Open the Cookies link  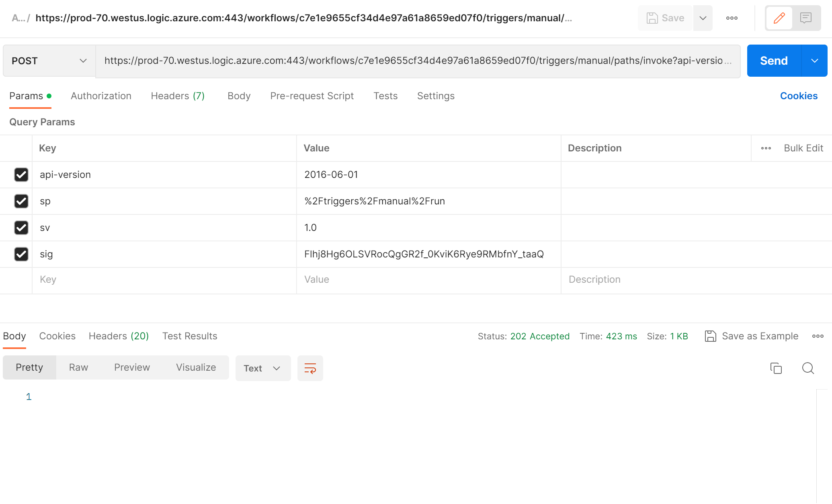tap(798, 96)
